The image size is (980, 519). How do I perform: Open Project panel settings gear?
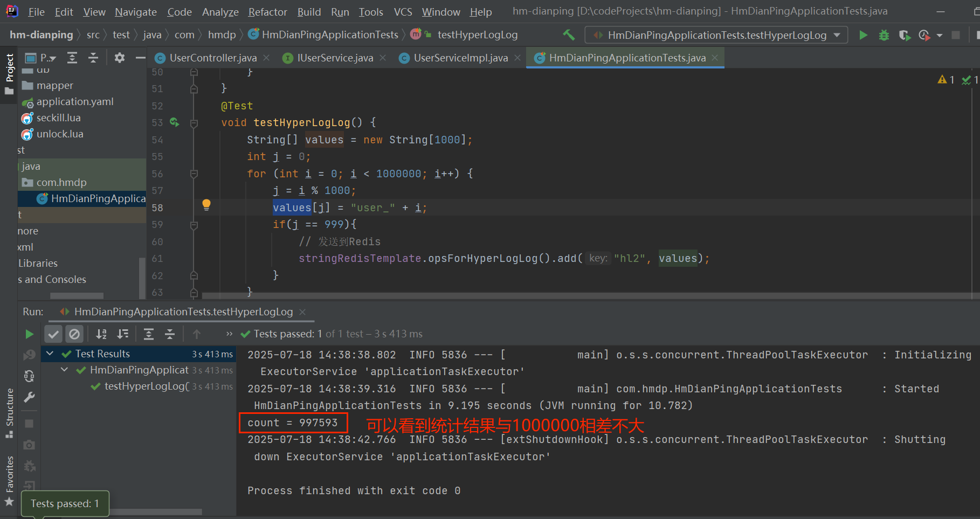tap(120, 58)
